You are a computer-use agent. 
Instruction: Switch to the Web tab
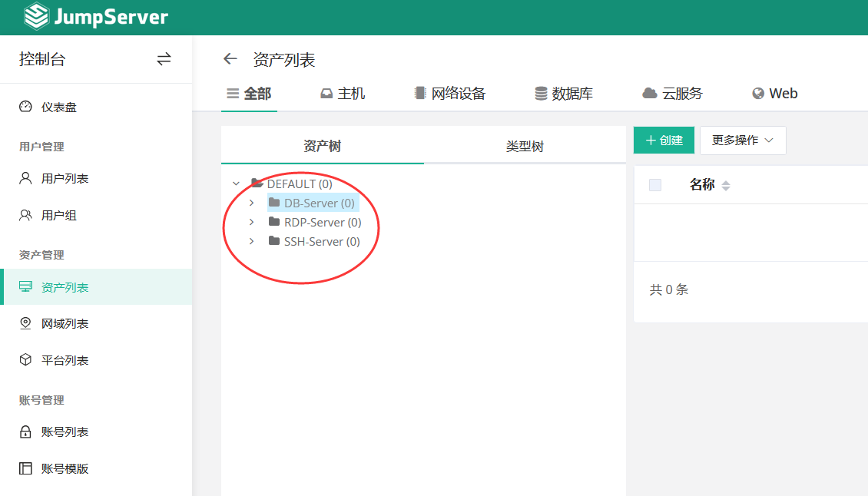[x=774, y=94]
